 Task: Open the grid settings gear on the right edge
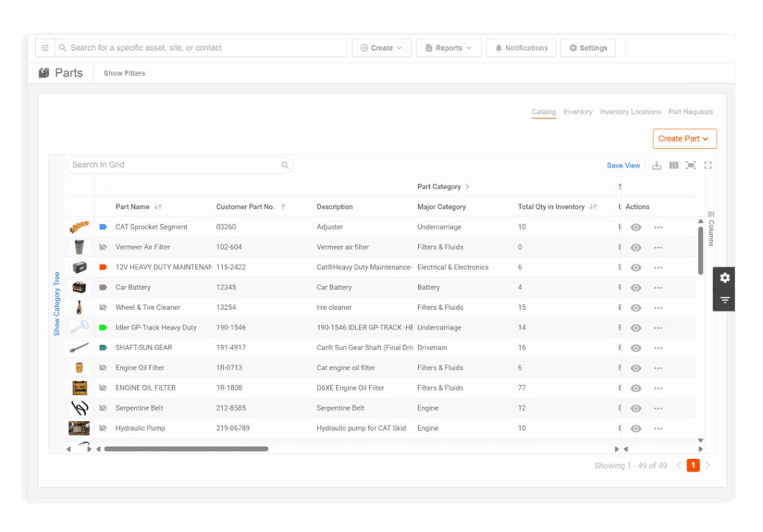[724, 277]
